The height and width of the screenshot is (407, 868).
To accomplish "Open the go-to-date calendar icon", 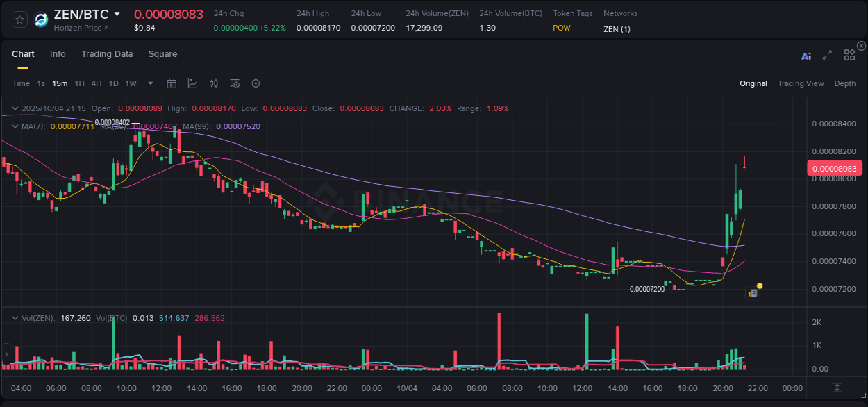I will pyautogui.click(x=172, y=83).
